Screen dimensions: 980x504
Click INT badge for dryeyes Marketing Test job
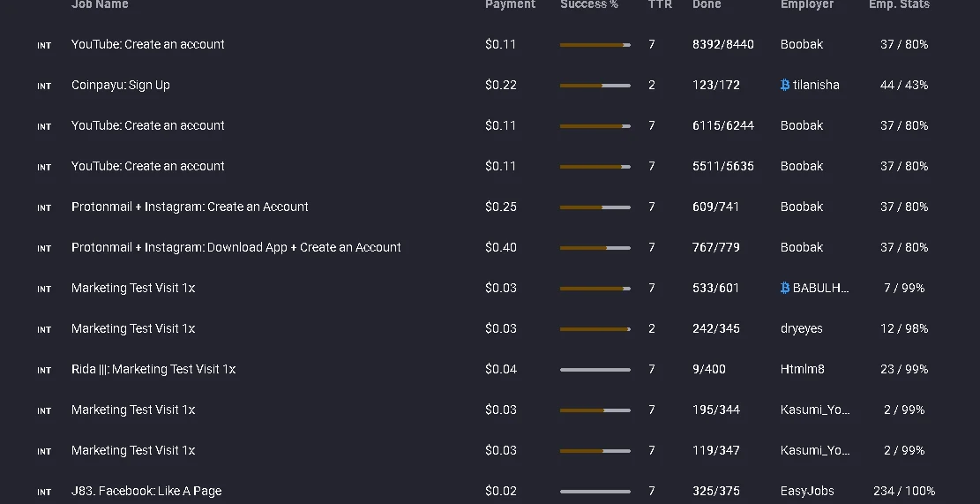tap(44, 330)
